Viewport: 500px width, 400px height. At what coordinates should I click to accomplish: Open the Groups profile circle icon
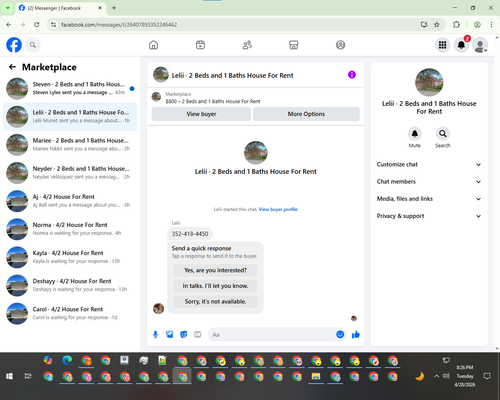tap(340, 45)
